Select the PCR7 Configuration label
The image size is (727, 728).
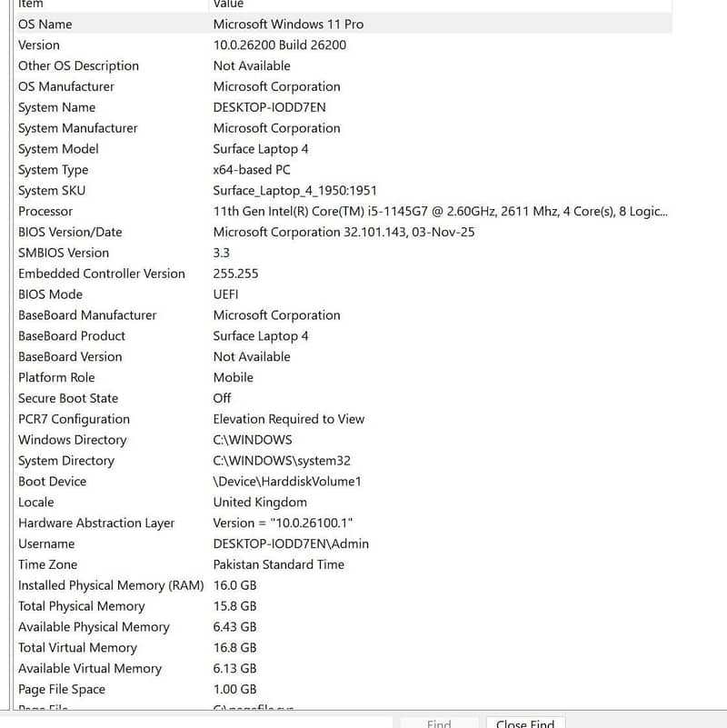[74, 420]
